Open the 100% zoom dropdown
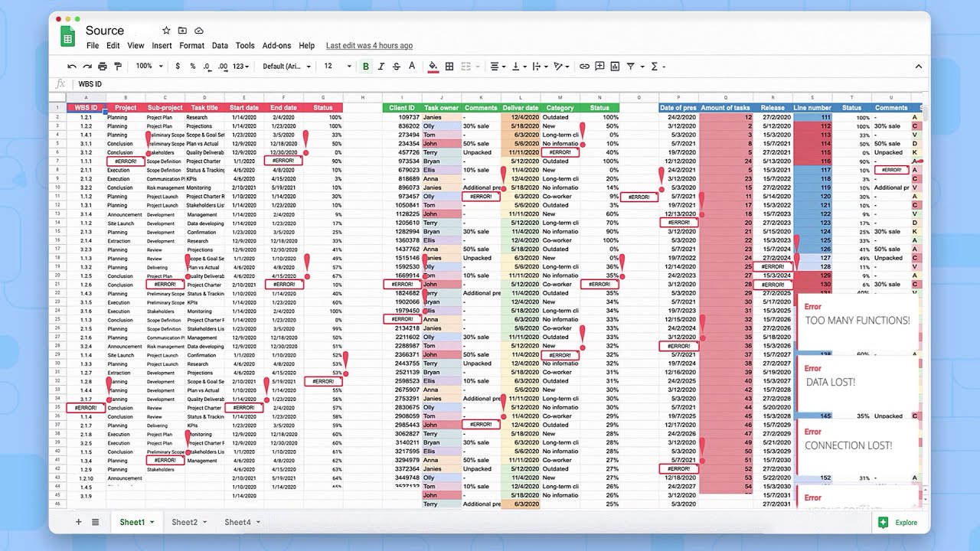The image size is (980, 551). click(149, 67)
